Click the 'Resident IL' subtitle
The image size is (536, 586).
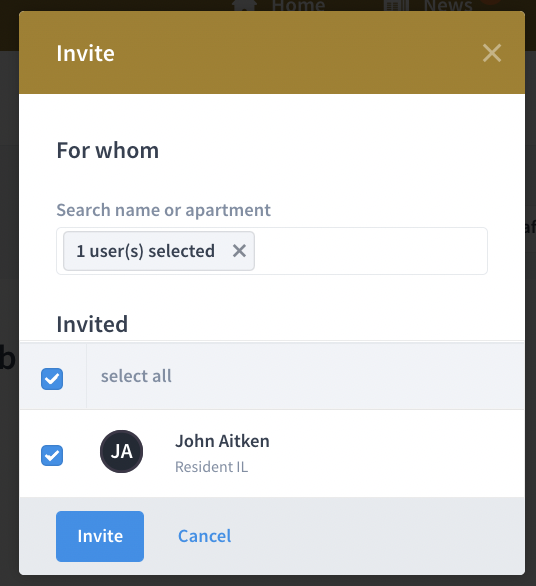[x=212, y=467]
